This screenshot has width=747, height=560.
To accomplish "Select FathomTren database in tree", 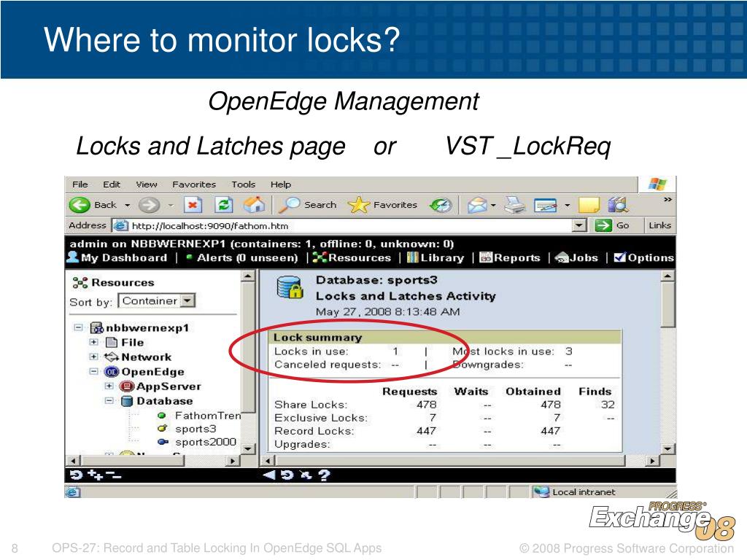I will pyautogui.click(x=208, y=415).
